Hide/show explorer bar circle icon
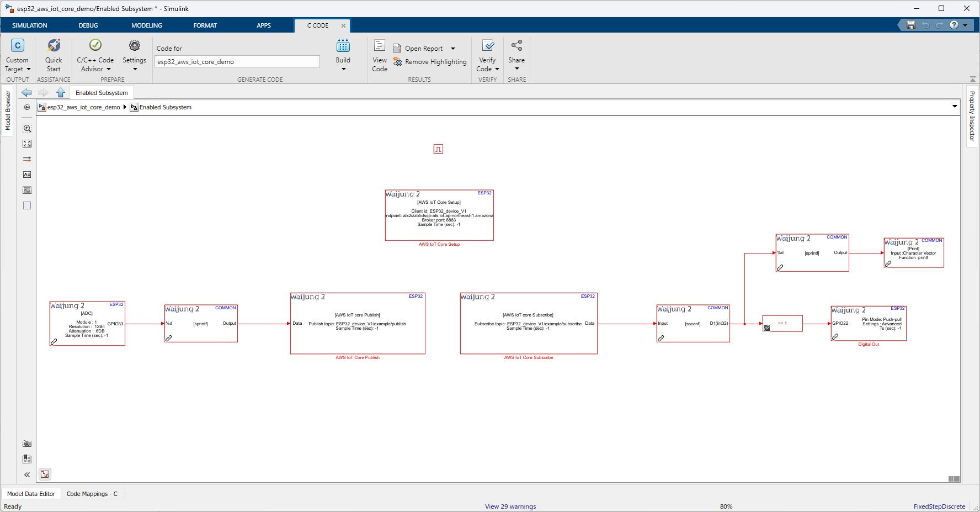This screenshot has width=980, height=512. click(27, 107)
